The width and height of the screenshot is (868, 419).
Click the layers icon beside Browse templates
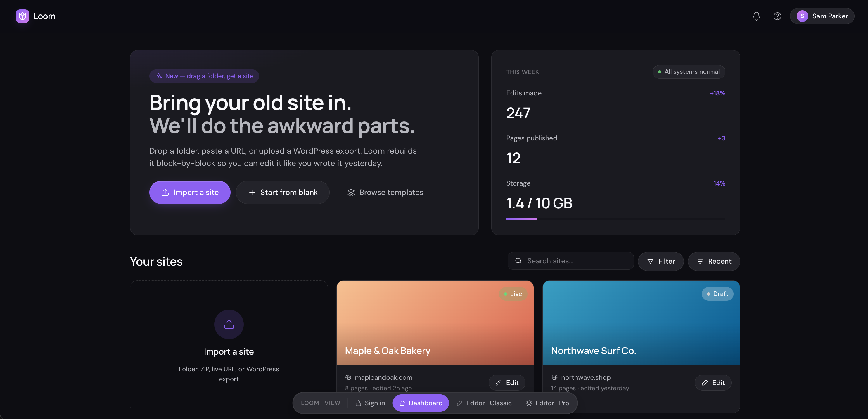click(351, 192)
